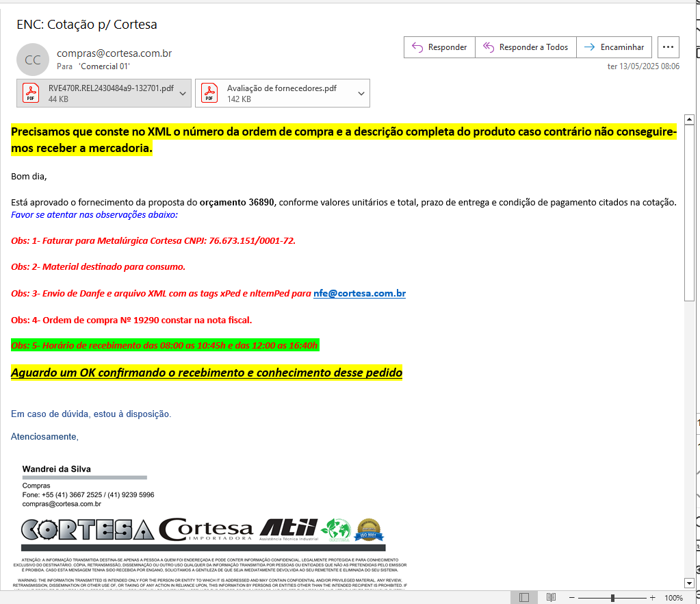Forward the email using Encaminhar

point(614,47)
